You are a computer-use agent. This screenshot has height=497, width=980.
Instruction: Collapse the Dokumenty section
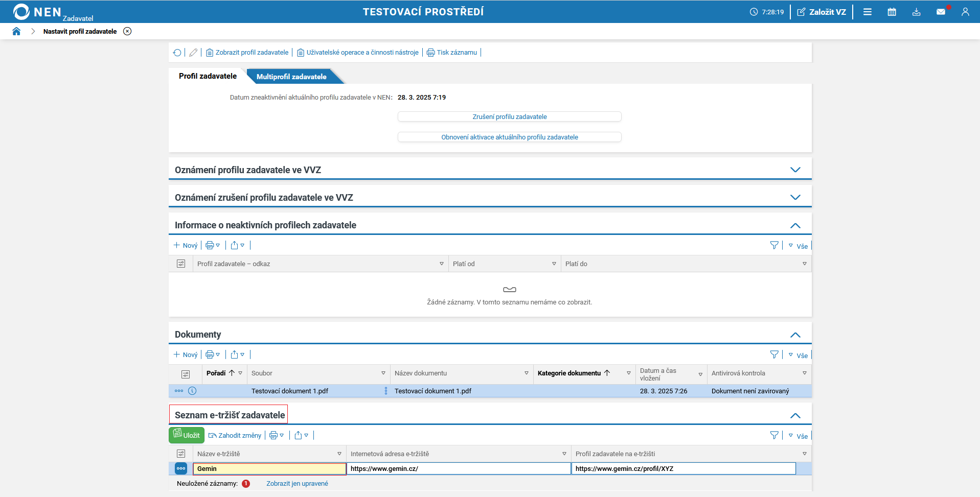[x=795, y=335]
